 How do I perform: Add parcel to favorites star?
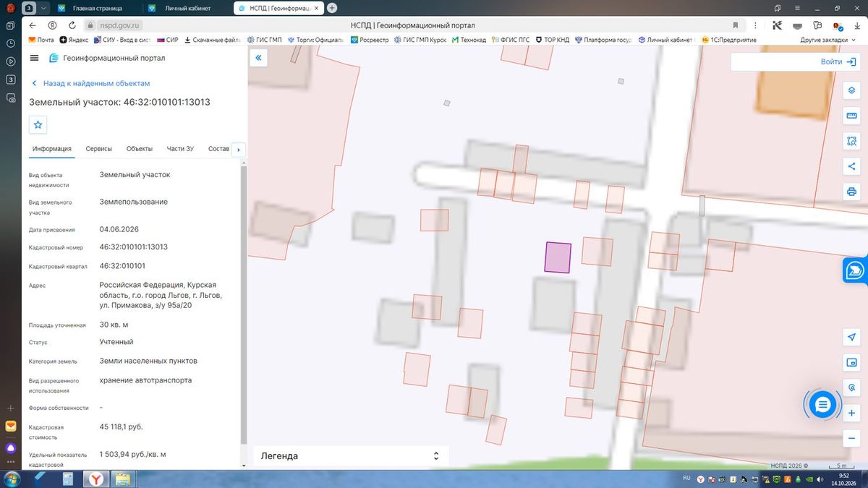[38, 125]
